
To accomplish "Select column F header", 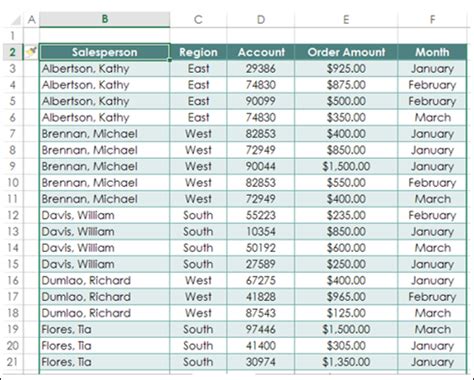I will pos(432,19).
